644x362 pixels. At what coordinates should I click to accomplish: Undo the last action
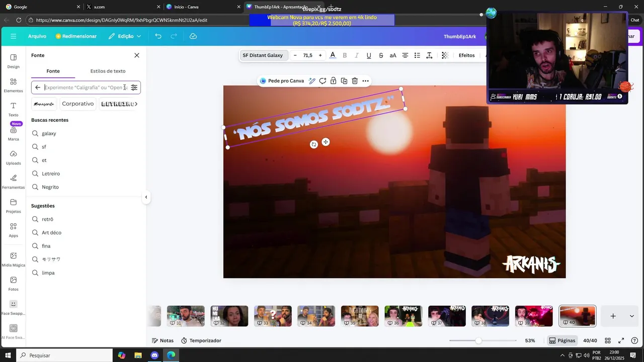(158, 36)
